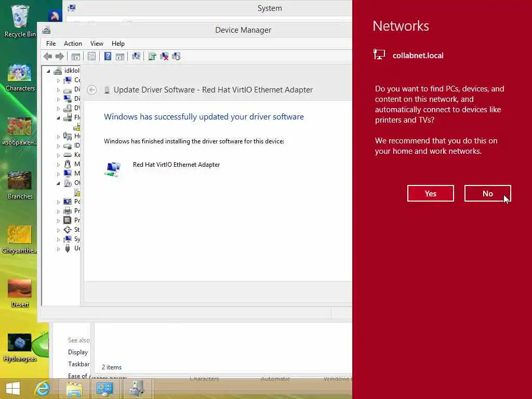Viewport: 532px width, 399px height.
Task: Click the "2 items" status text
Action: pos(112,367)
